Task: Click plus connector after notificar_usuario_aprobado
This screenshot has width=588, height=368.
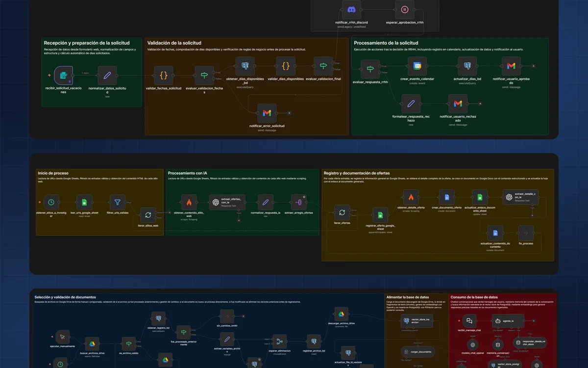Action: click(534, 66)
